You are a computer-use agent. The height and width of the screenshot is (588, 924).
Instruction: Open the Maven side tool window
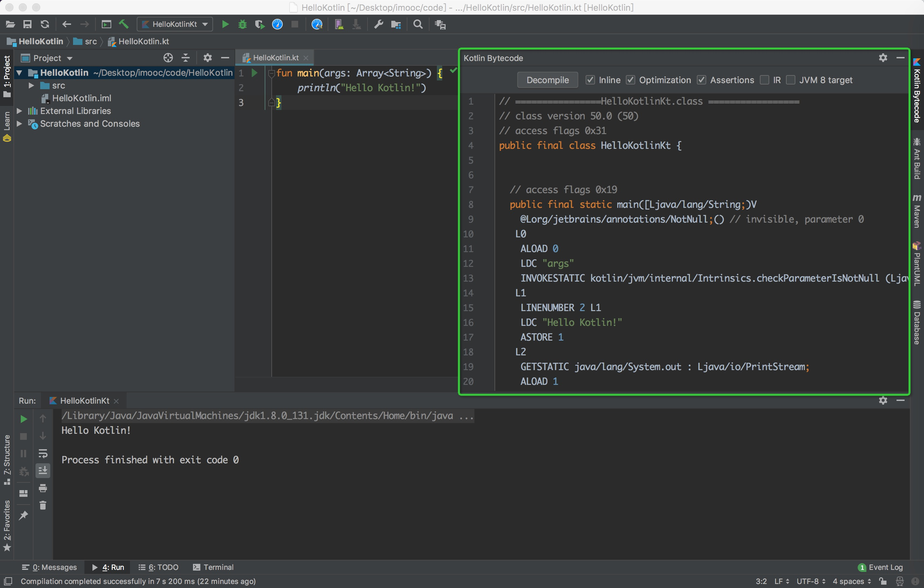917,211
